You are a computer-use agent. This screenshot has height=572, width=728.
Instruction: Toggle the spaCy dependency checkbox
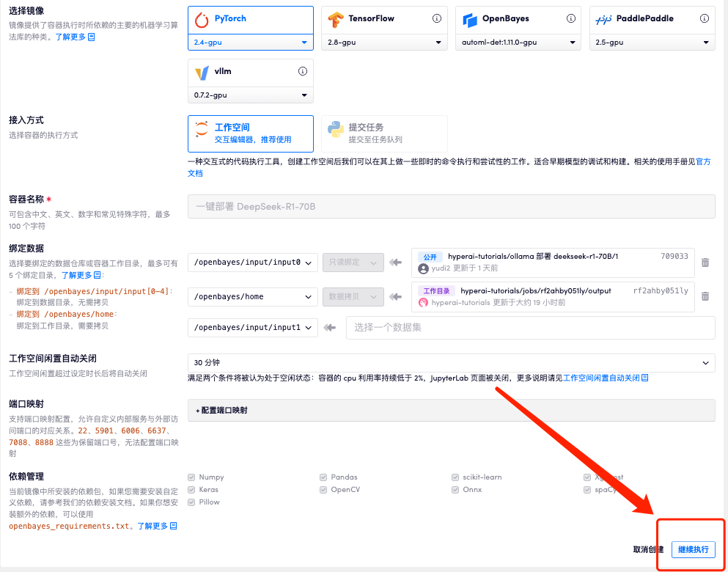(587, 490)
